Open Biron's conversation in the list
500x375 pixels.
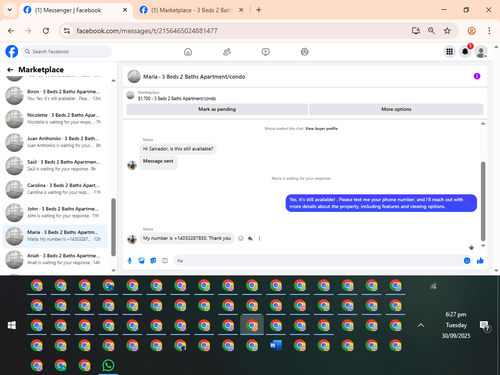click(55, 95)
